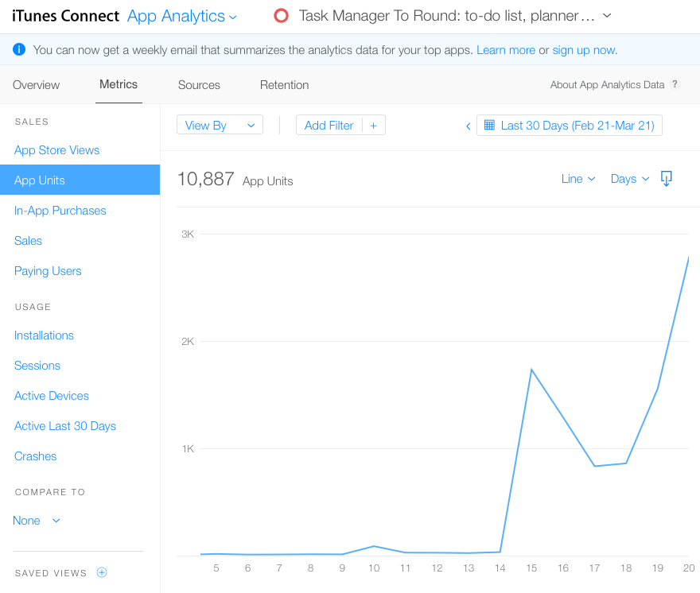Switch to the Sources tab
The image size is (700, 593).
coord(199,85)
